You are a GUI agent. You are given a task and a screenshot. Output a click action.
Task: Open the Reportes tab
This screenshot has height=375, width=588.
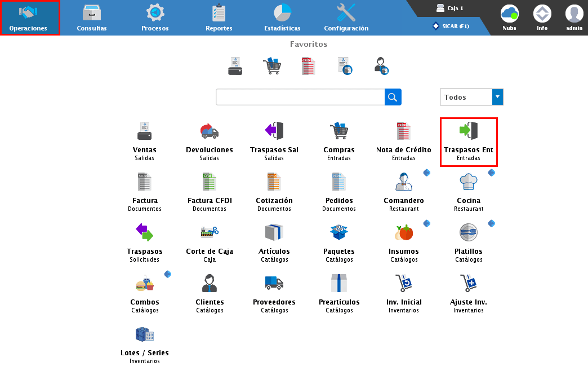pos(219,17)
